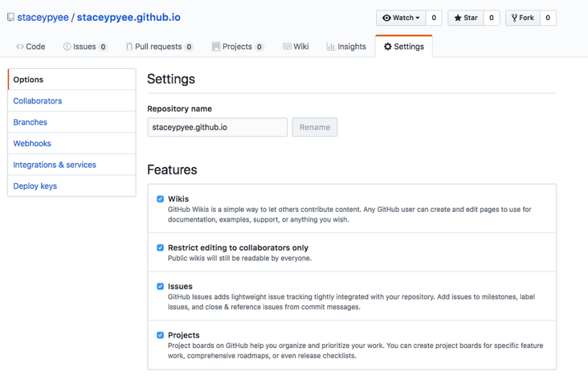Open the Projects tab
Screen dimensions: 588x376
coord(238,47)
